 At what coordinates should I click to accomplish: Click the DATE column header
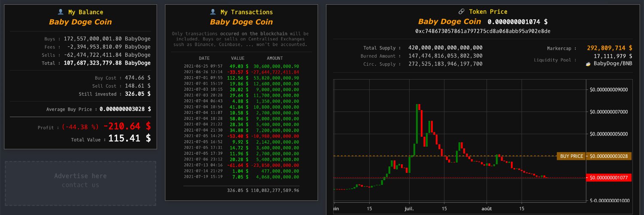[204, 58]
